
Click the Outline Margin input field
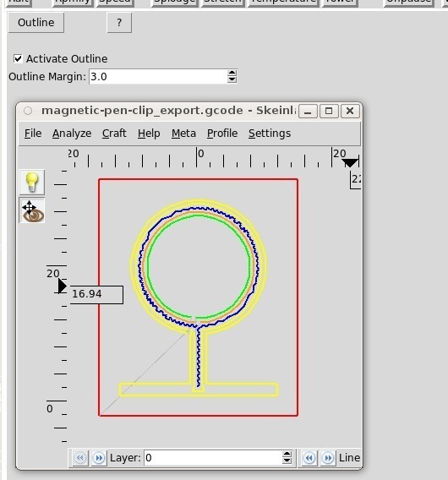(x=158, y=77)
